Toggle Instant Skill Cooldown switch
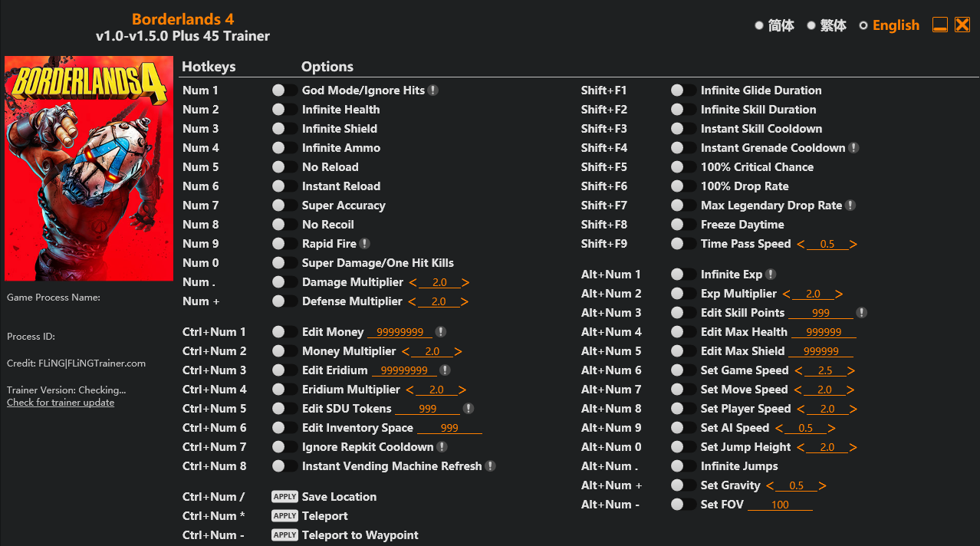This screenshot has width=980, height=546. [x=683, y=129]
